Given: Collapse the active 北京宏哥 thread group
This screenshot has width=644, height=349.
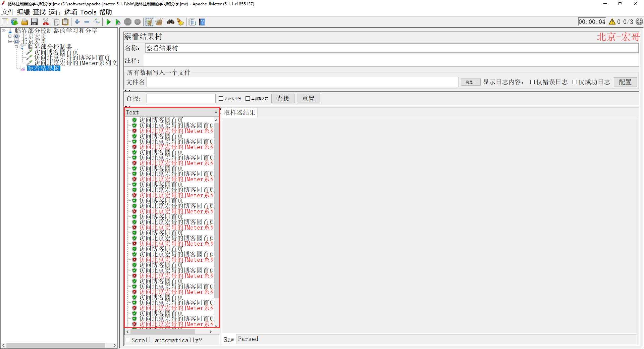Looking at the screenshot, I should click(x=10, y=42).
